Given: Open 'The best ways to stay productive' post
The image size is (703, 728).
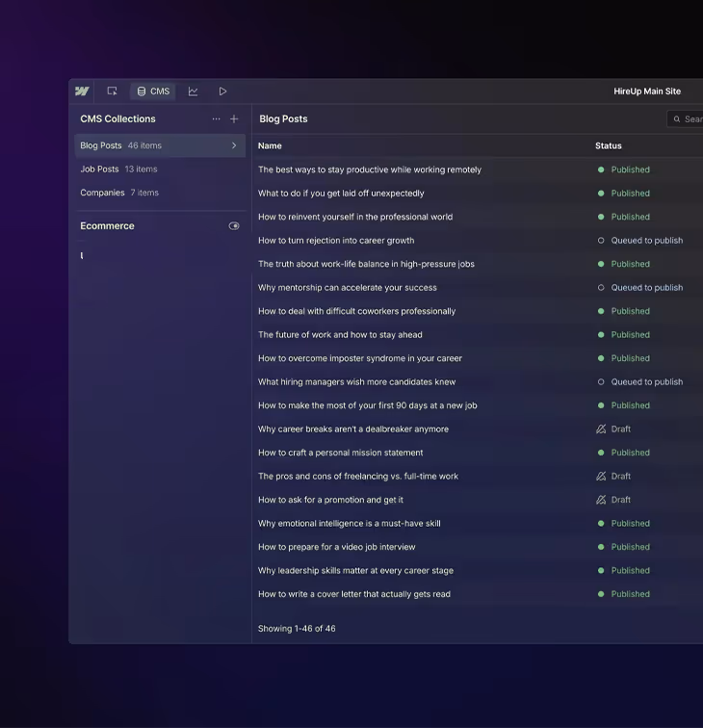Looking at the screenshot, I should (x=370, y=169).
